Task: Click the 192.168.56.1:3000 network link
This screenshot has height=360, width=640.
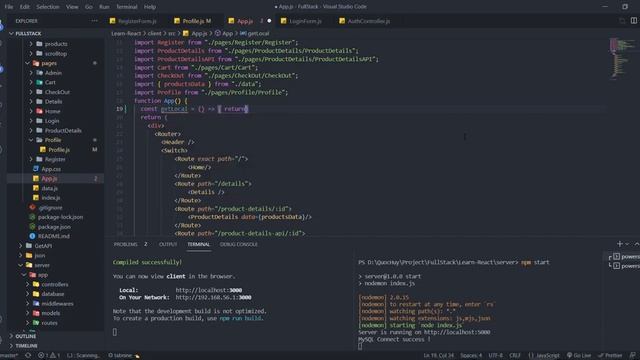Action: tap(213, 298)
